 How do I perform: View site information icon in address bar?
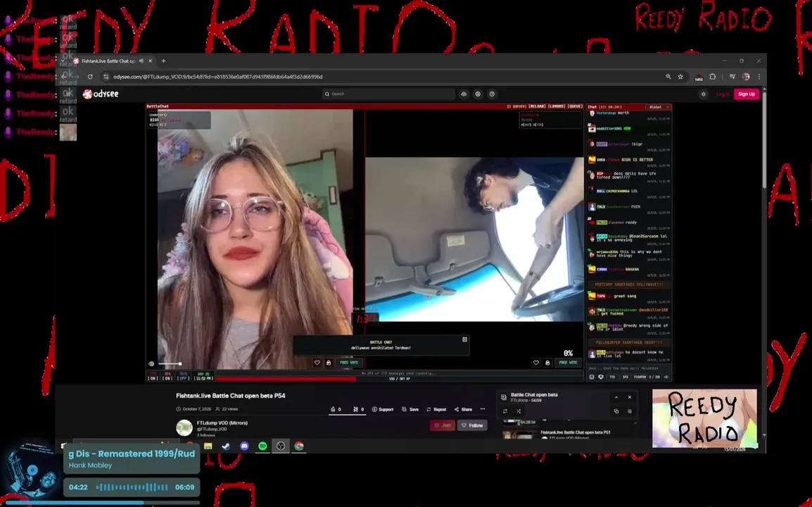coord(106,77)
